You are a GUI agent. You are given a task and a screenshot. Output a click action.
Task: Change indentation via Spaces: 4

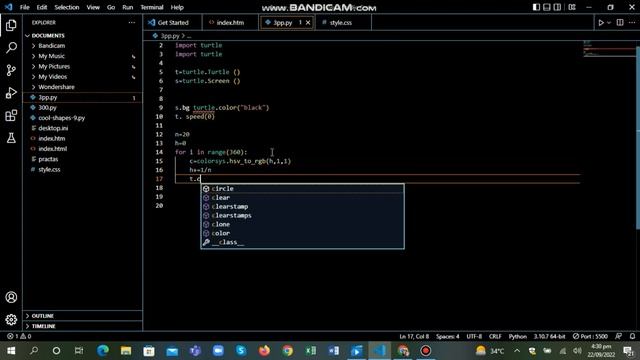tap(447, 336)
